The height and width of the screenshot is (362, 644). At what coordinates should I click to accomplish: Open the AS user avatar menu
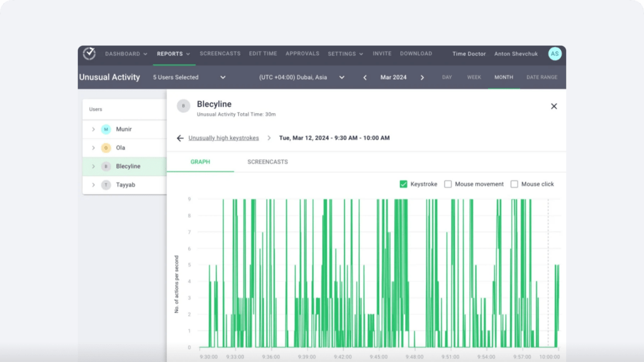click(554, 54)
